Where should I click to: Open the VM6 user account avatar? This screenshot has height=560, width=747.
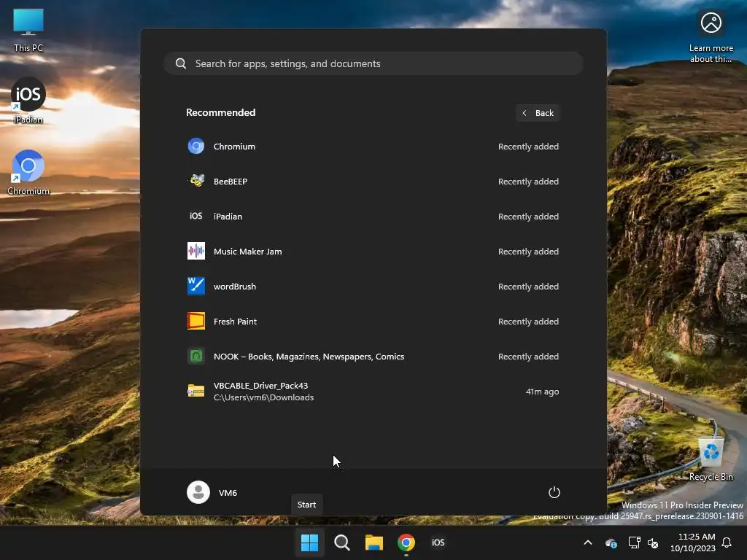coord(198,492)
